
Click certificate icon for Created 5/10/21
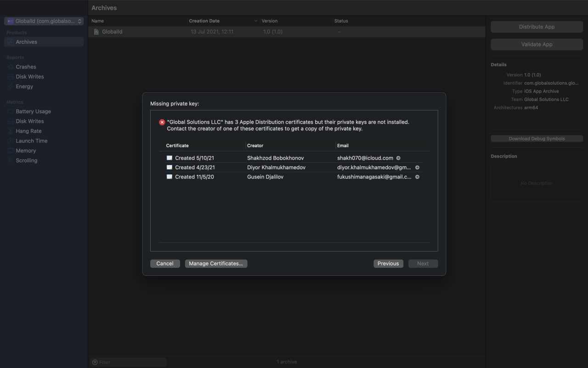(x=170, y=158)
